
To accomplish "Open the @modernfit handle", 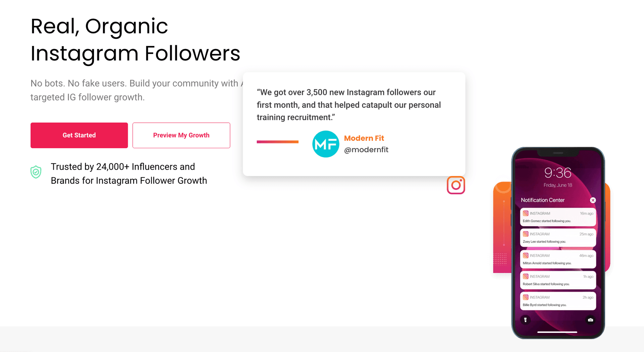I will (366, 150).
